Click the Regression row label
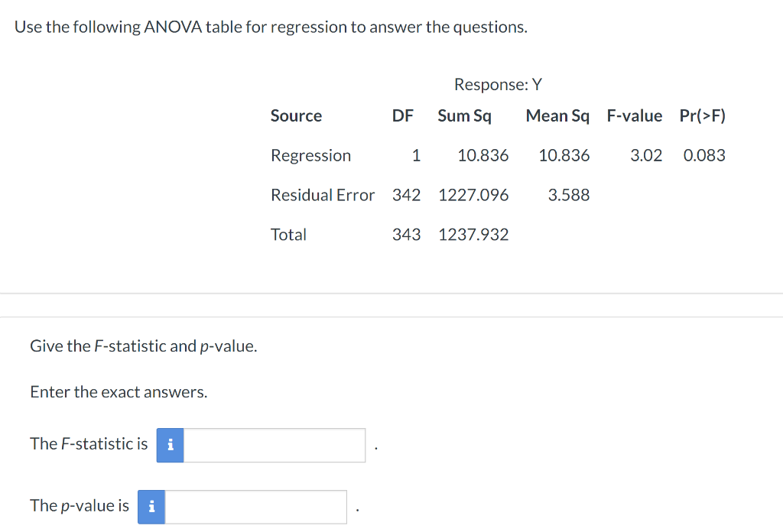 (x=310, y=156)
